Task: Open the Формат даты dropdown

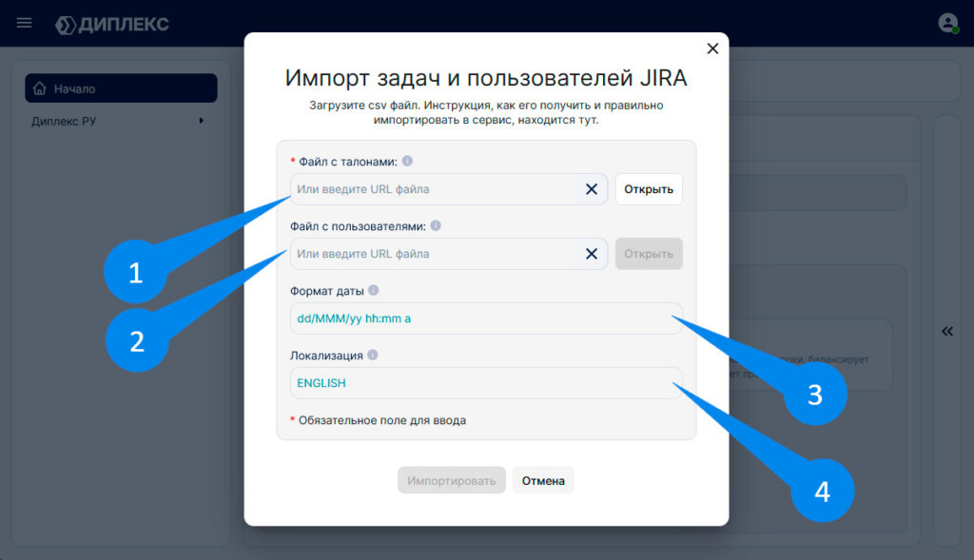Action: click(486, 319)
